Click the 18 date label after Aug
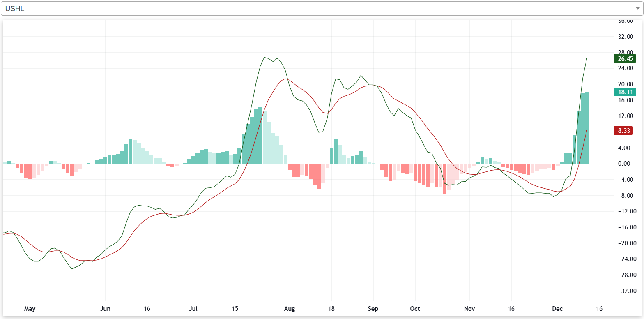 [332, 308]
